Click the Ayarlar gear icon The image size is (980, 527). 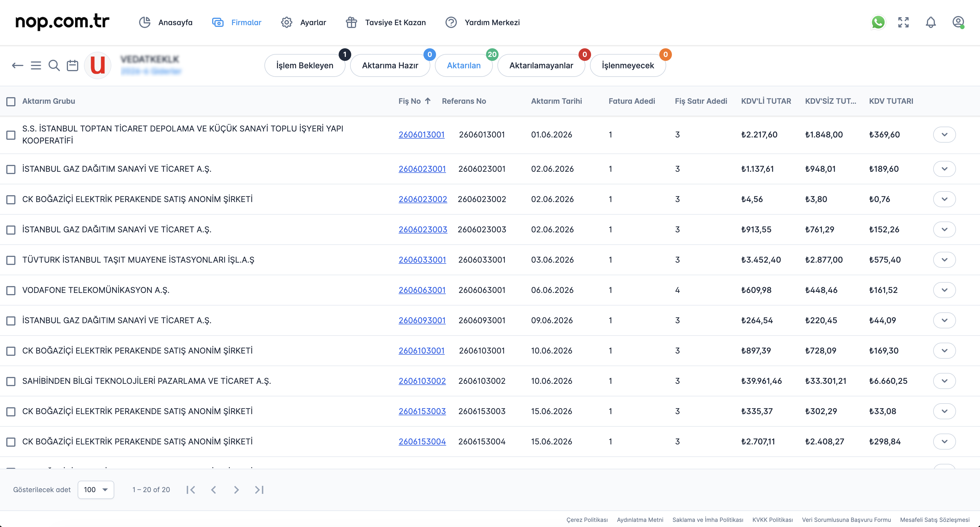[286, 23]
